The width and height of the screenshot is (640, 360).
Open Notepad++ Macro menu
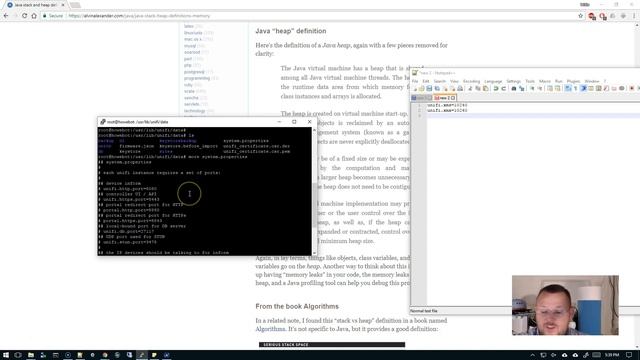tap(544, 81)
